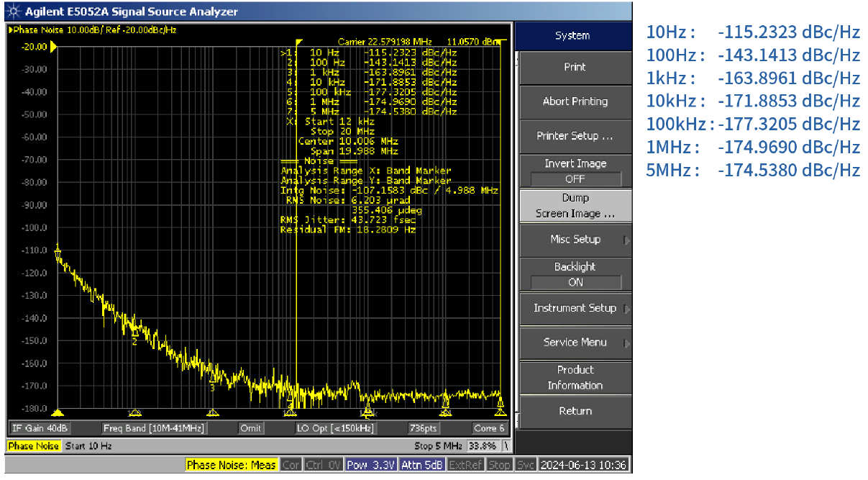This screenshot has width=868, height=480.
Task: Expand the Instrument Setup submenu
Action: 575,308
